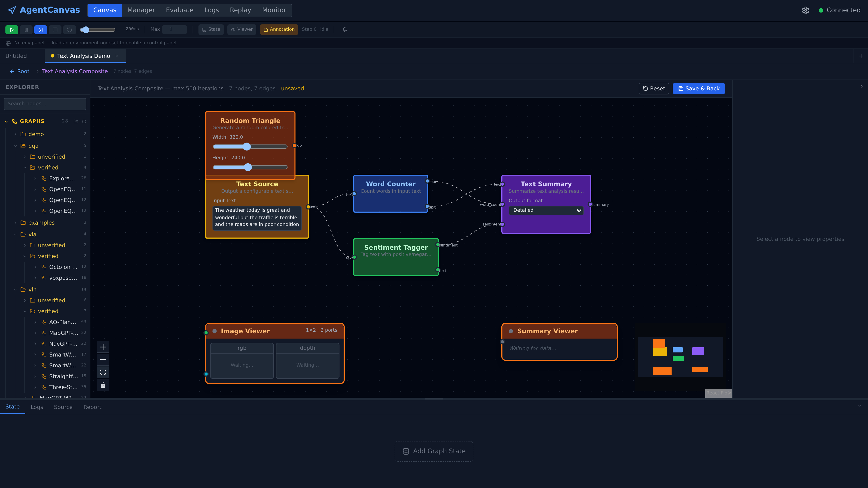Open the Source bottom panel tab
This screenshot has width=868, height=488.
tap(63, 407)
